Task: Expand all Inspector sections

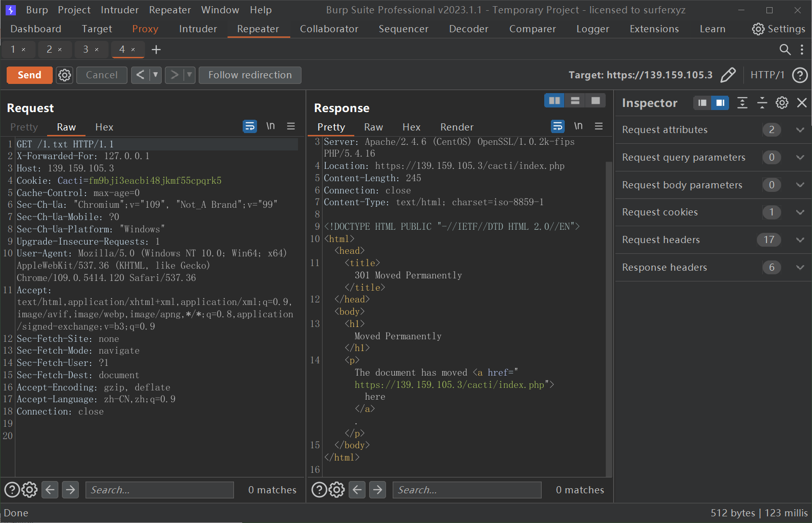Action: [742, 103]
